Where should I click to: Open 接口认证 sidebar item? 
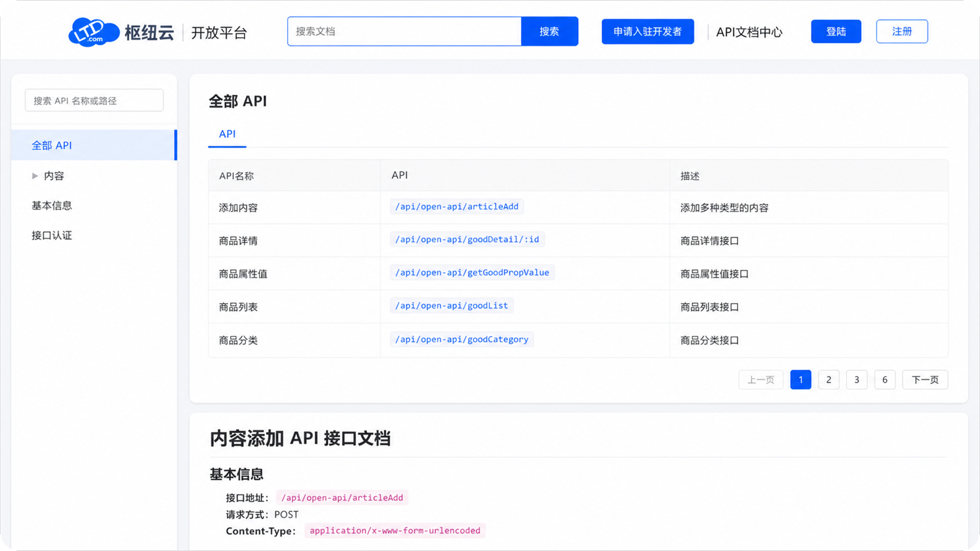tap(52, 235)
